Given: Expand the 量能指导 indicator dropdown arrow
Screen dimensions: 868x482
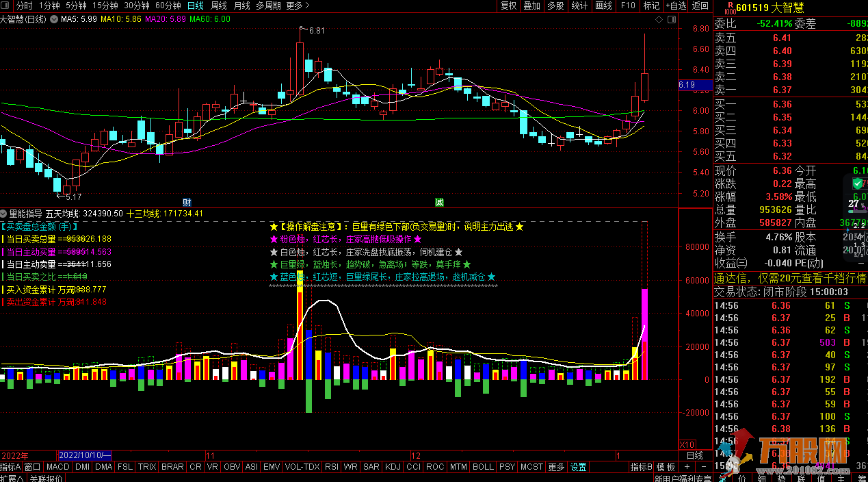Looking at the screenshot, I should point(4,214).
